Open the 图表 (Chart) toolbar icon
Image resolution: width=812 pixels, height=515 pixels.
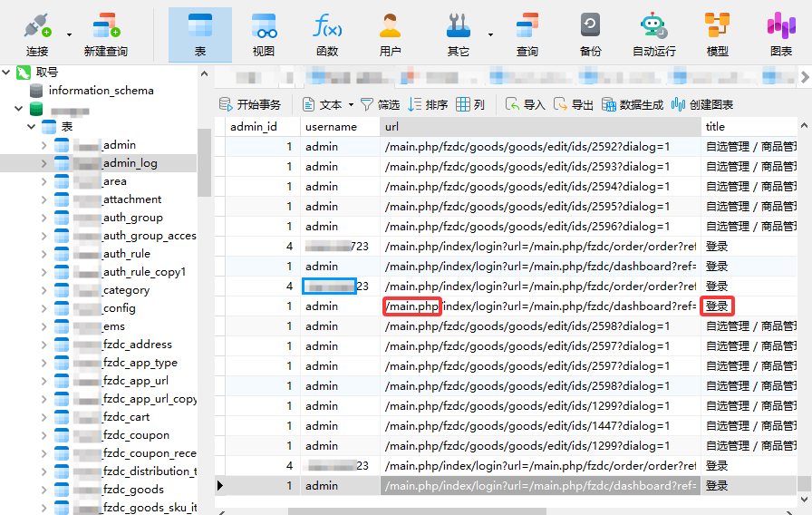pyautogui.click(x=780, y=26)
